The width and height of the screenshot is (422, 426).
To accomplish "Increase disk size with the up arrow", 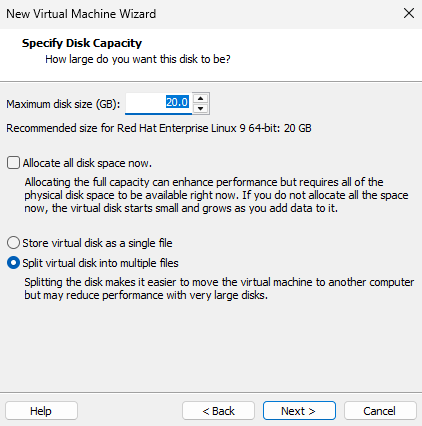I will click(x=200, y=98).
